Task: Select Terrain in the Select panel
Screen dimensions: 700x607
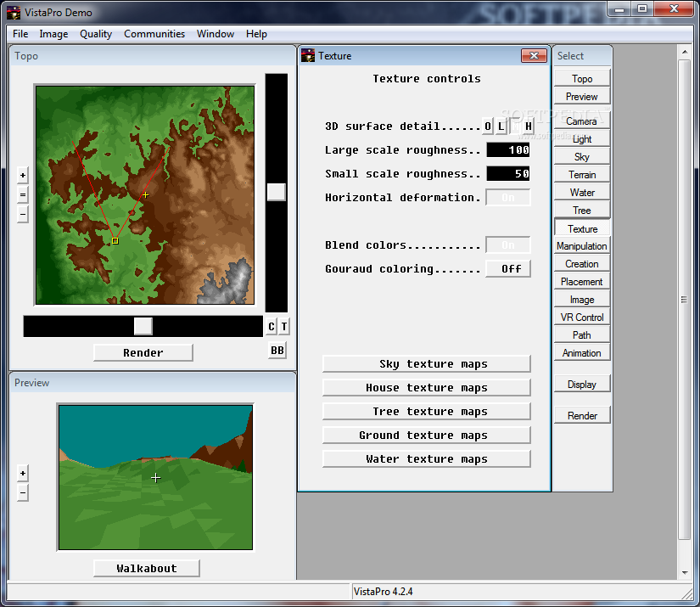Action: coord(582,175)
